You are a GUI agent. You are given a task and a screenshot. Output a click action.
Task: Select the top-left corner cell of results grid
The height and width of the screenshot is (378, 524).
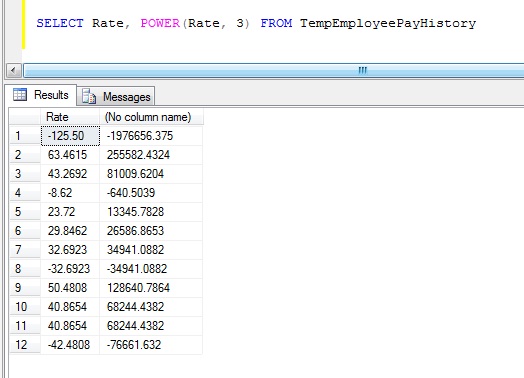click(x=25, y=117)
